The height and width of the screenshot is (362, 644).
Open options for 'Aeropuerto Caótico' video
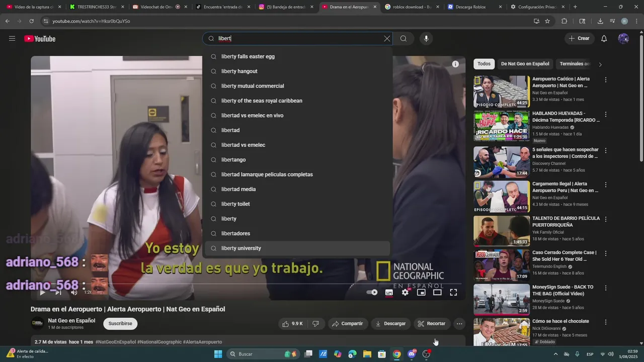pos(606,80)
